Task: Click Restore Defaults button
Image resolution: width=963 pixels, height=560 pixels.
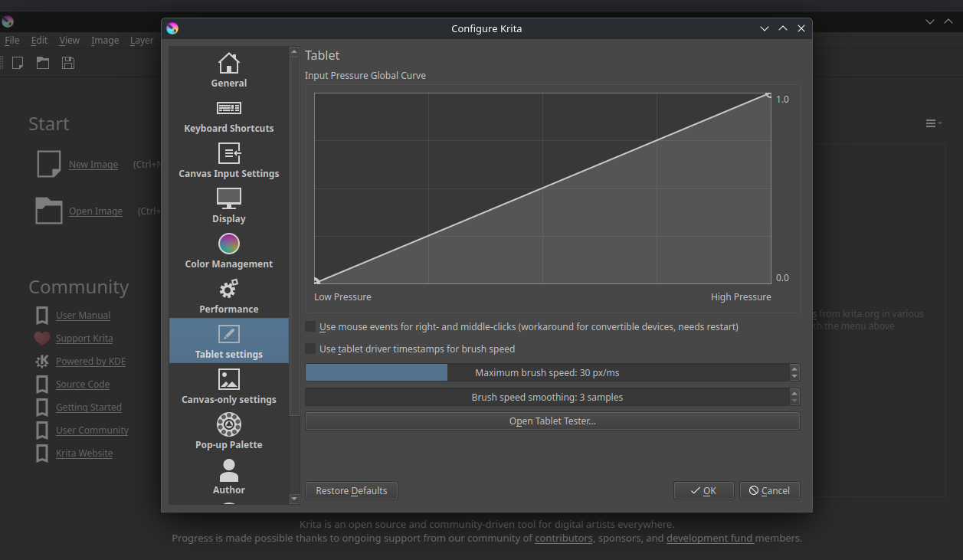Action: point(352,490)
